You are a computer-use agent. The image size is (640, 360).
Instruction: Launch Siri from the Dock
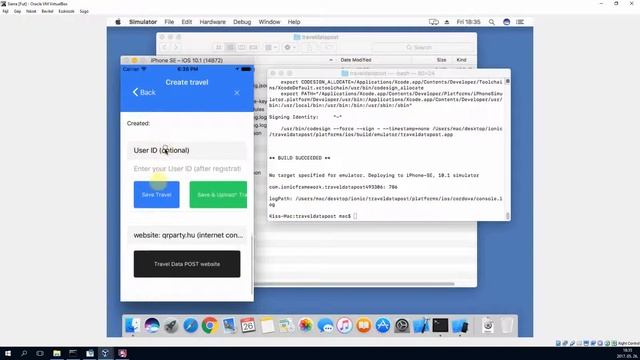coord(152,325)
